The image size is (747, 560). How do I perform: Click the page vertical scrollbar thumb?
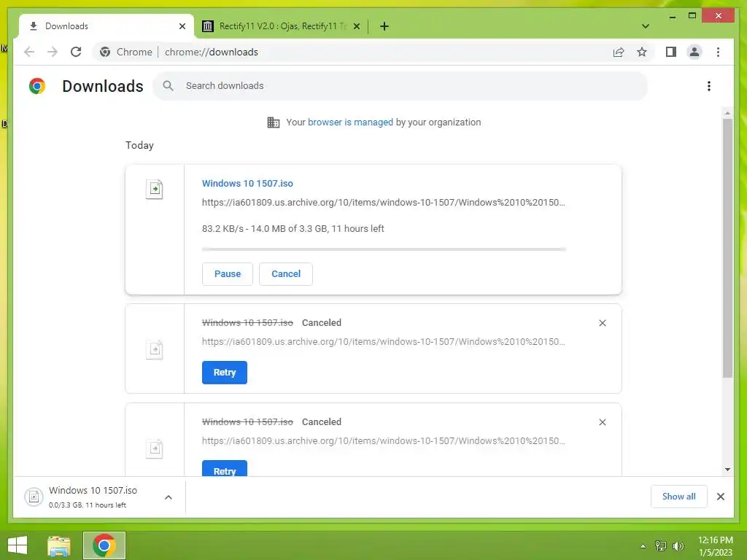click(727, 248)
